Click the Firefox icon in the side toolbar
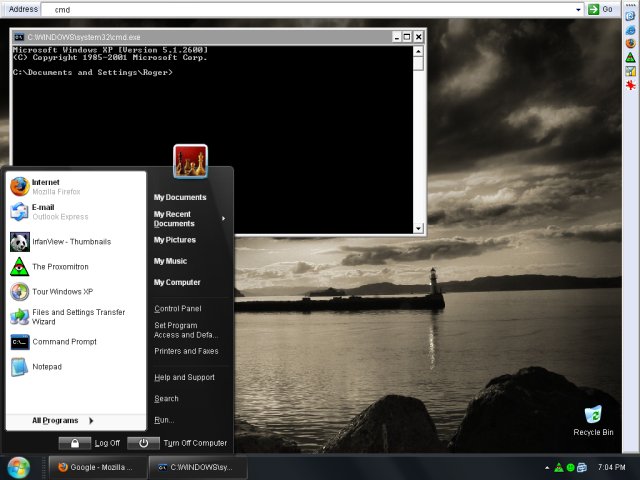The height and width of the screenshot is (480, 640). tap(631, 43)
